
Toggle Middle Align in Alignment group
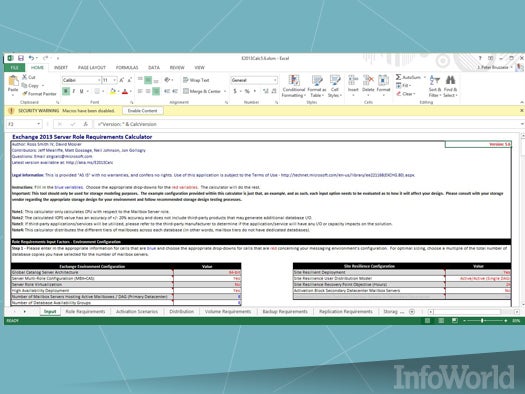[148, 80]
